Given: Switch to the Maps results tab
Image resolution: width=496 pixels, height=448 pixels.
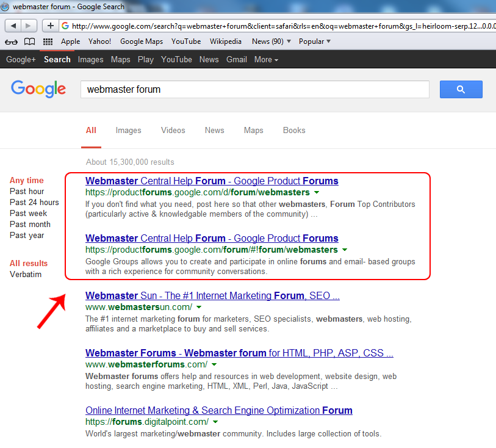Looking at the screenshot, I should pyautogui.click(x=253, y=131).
